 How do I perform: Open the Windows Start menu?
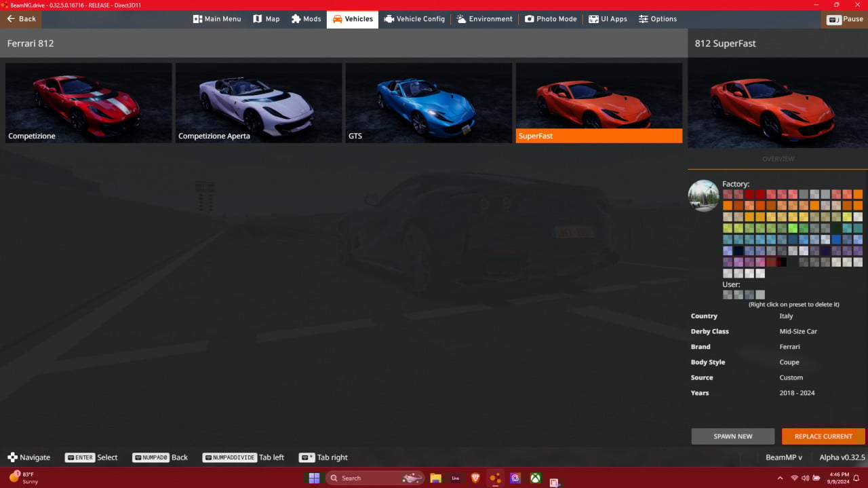click(314, 478)
